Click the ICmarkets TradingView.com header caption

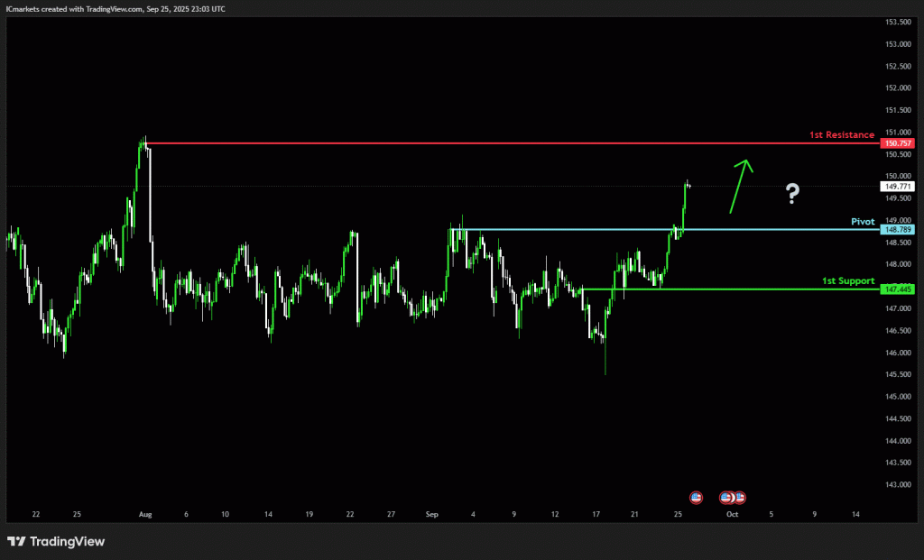coord(115,9)
